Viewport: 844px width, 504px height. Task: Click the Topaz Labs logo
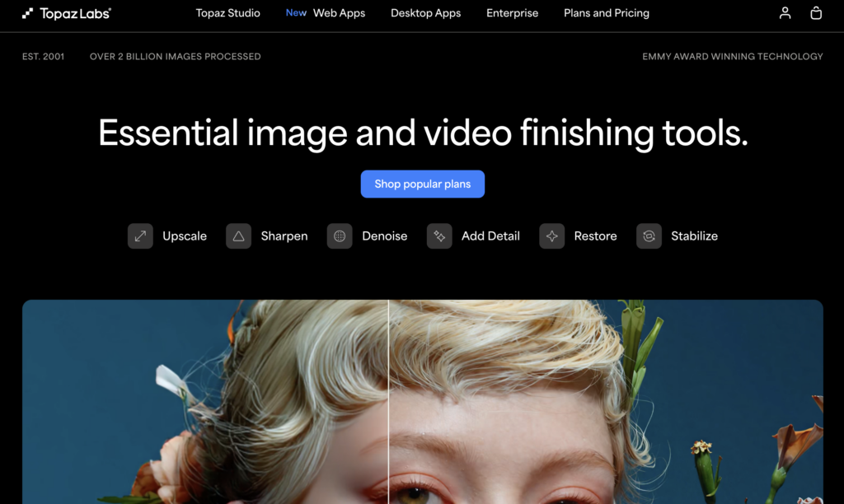pos(66,13)
